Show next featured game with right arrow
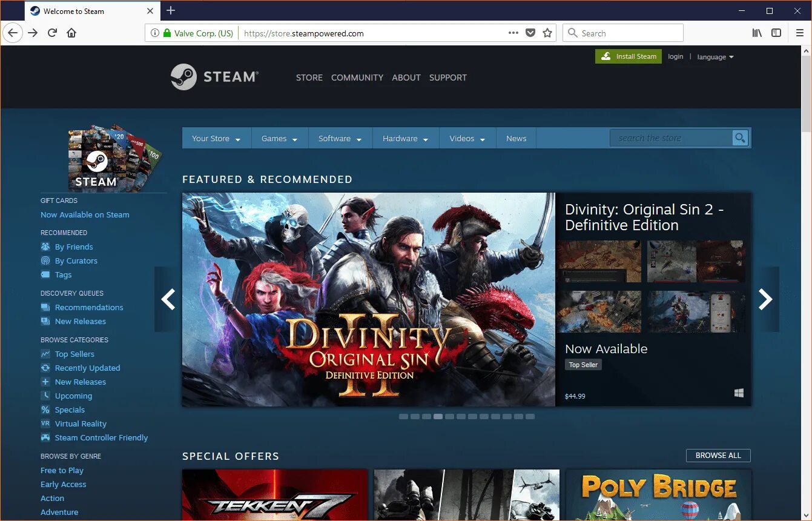 click(765, 299)
